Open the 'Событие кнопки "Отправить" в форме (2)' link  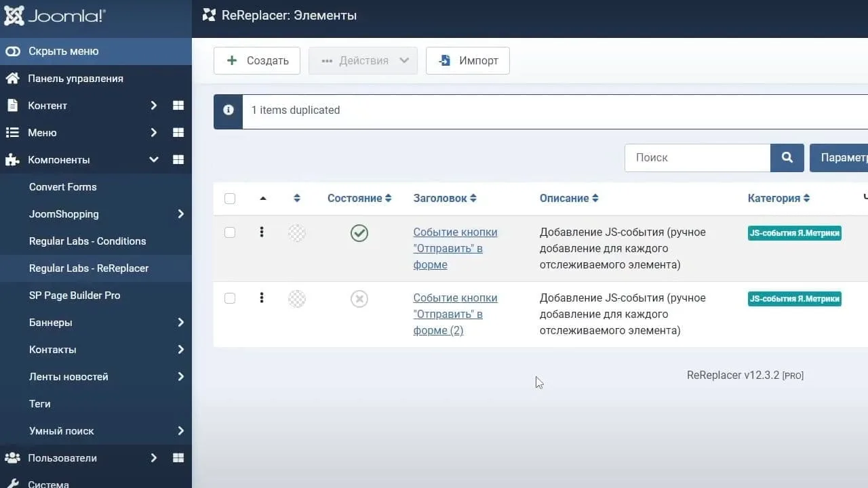[x=455, y=314]
